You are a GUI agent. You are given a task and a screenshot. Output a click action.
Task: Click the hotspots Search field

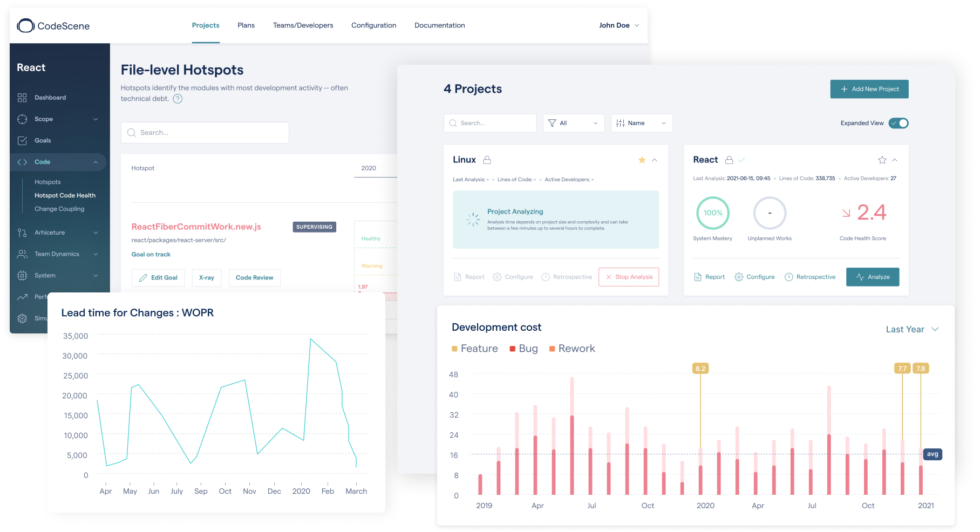pos(205,132)
